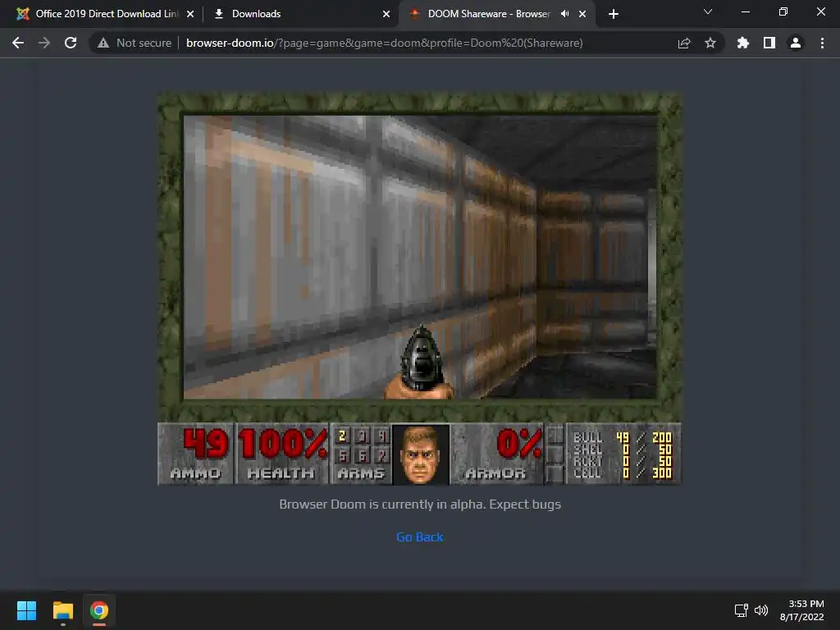This screenshot has height=630, width=840.
Task: Click the Doomguy face in the status bar
Action: pos(421,454)
